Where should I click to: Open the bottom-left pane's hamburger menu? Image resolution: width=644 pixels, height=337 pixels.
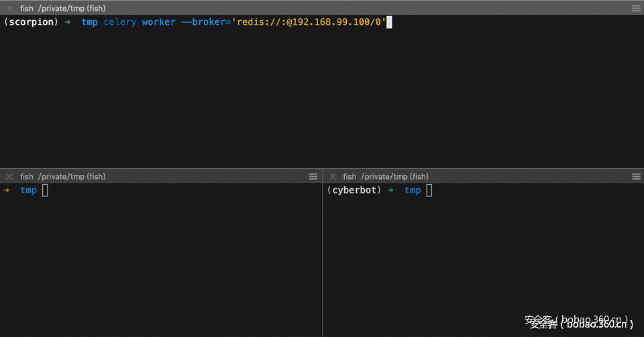pyautogui.click(x=313, y=176)
